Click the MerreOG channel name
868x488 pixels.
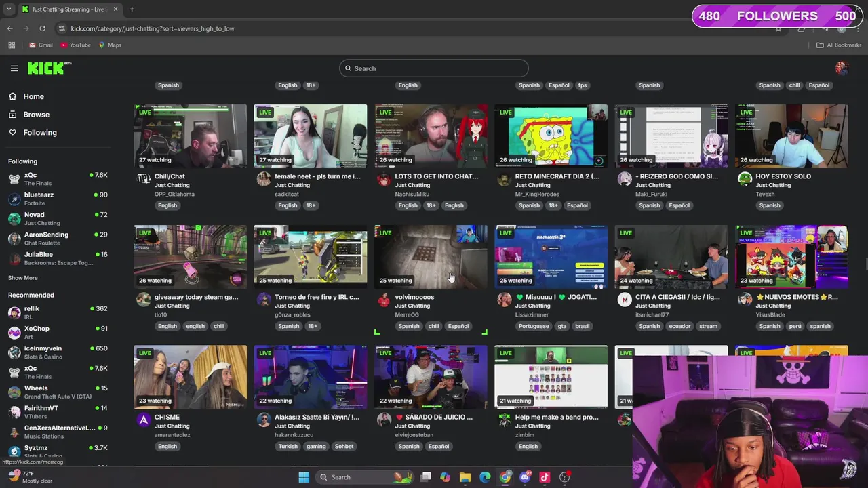(x=407, y=315)
